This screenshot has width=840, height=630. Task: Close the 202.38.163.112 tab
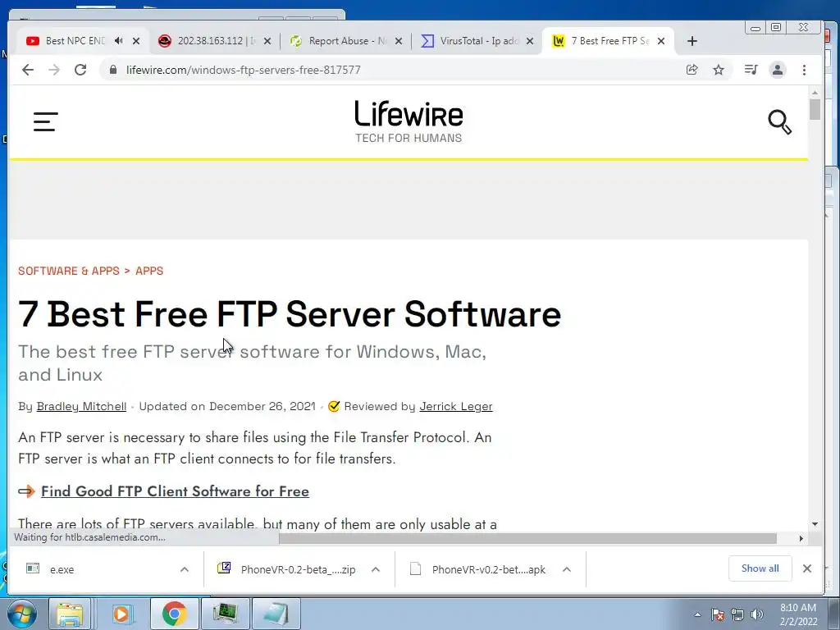click(x=267, y=41)
